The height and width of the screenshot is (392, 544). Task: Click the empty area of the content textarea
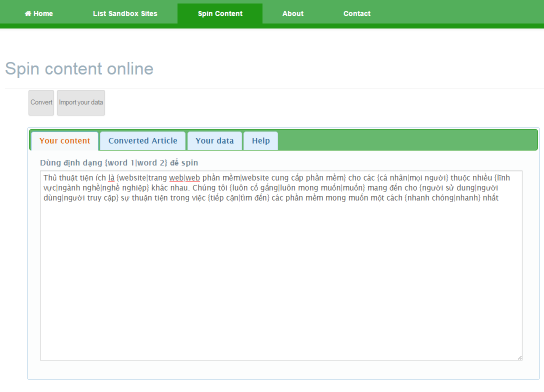coord(280,280)
